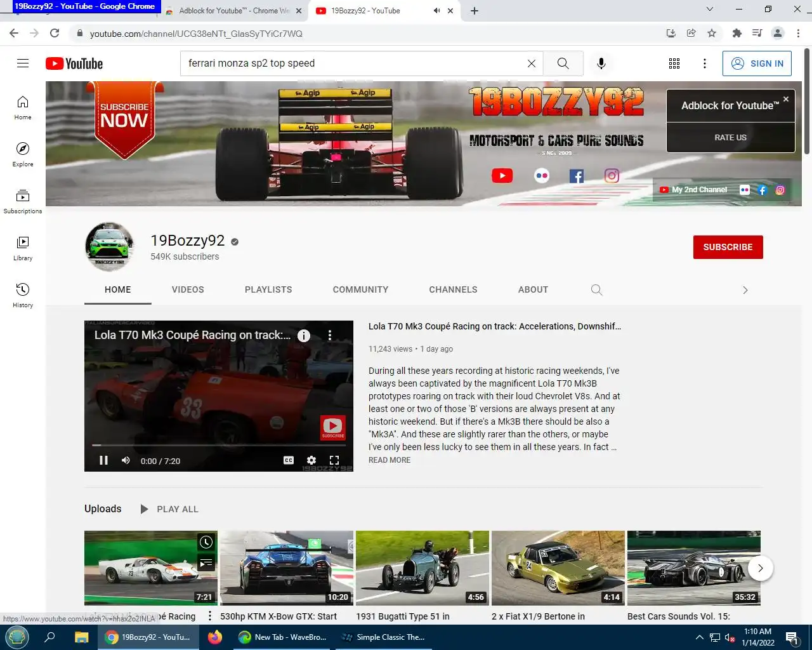The image size is (812, 650).
Task: Open the New Tab - WaveBrowser taskbar item
Action: [x=282, y=637]
